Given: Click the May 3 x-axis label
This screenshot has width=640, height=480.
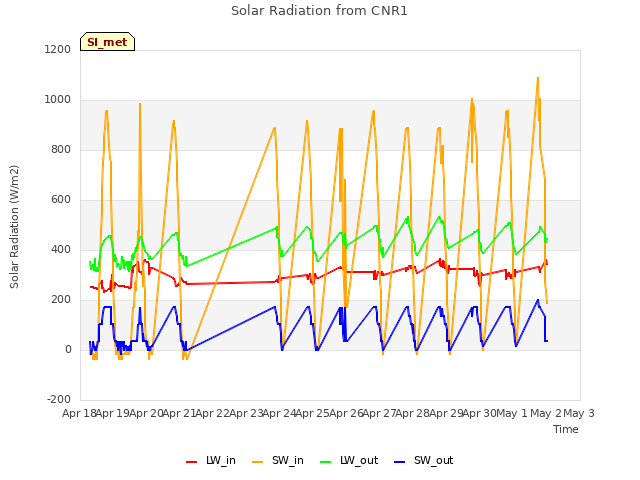Looking at the screenshot, I should point(579,413).
